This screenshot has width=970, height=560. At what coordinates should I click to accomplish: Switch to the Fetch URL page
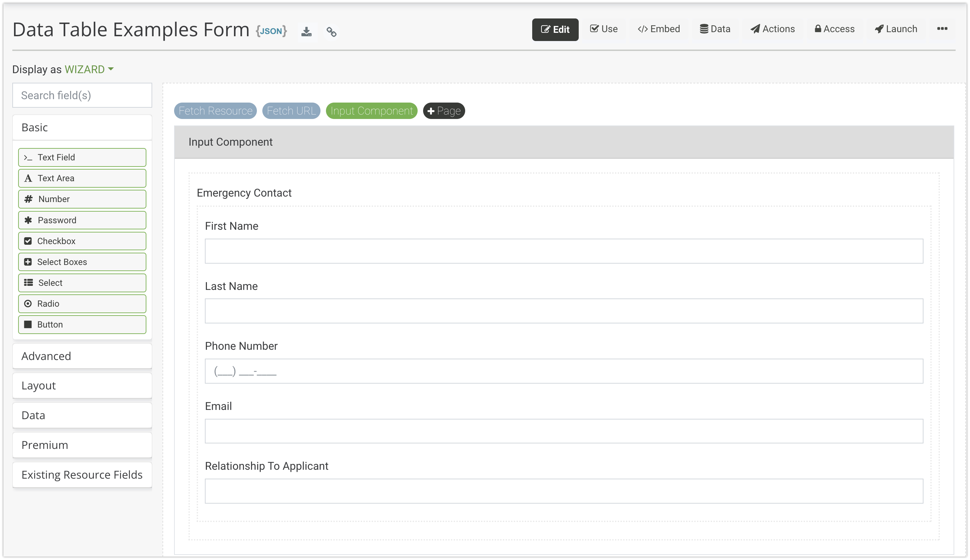point(291,111)
